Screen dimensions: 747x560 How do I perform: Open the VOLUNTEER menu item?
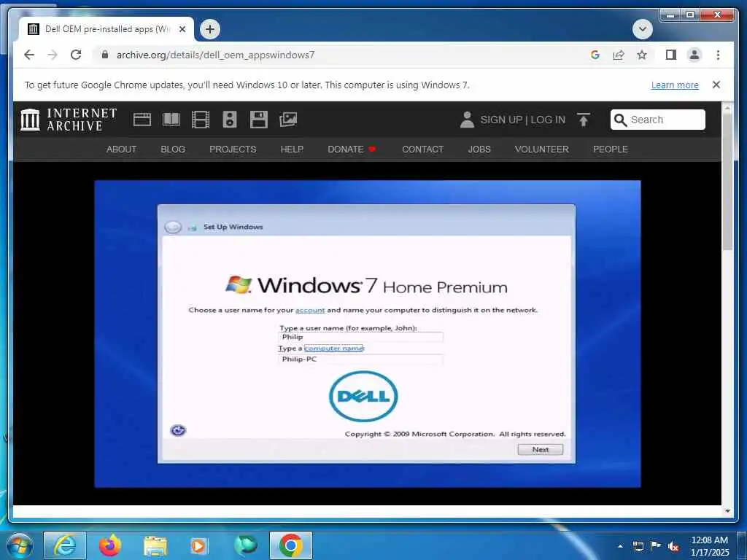point(542,149)
